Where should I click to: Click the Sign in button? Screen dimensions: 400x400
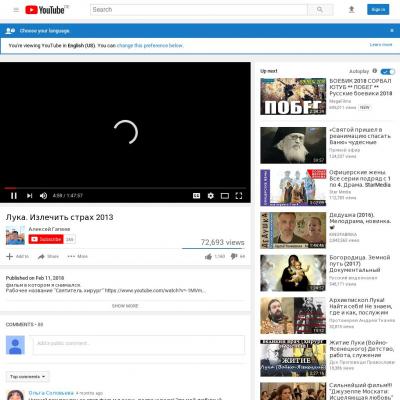click(x=378, y=10)
